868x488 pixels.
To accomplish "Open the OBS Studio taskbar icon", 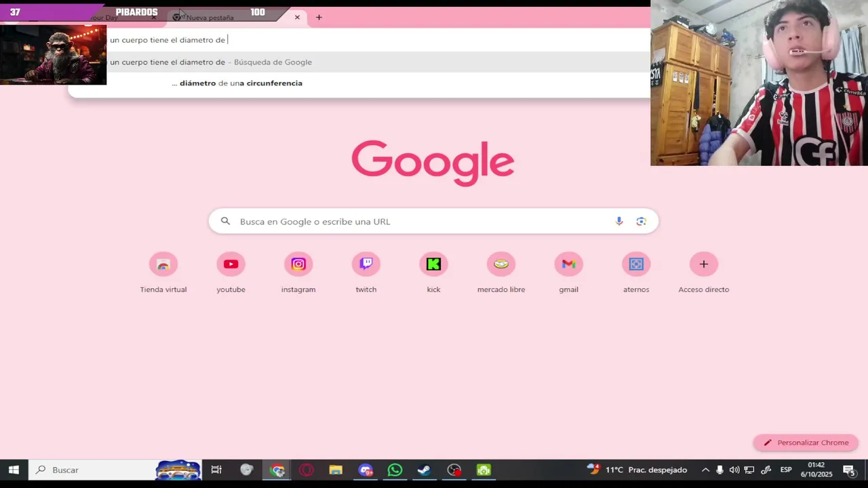I will 454,470.
